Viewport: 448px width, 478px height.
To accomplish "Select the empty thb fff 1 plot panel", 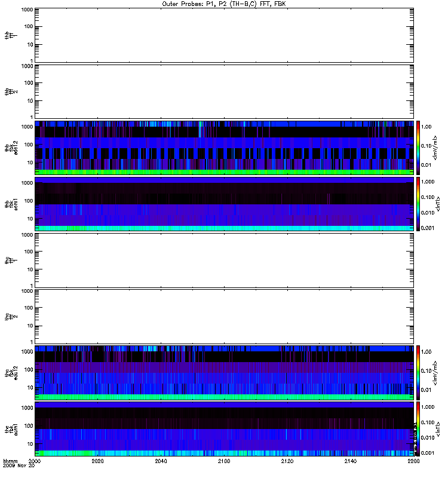I will coord(224,35).
